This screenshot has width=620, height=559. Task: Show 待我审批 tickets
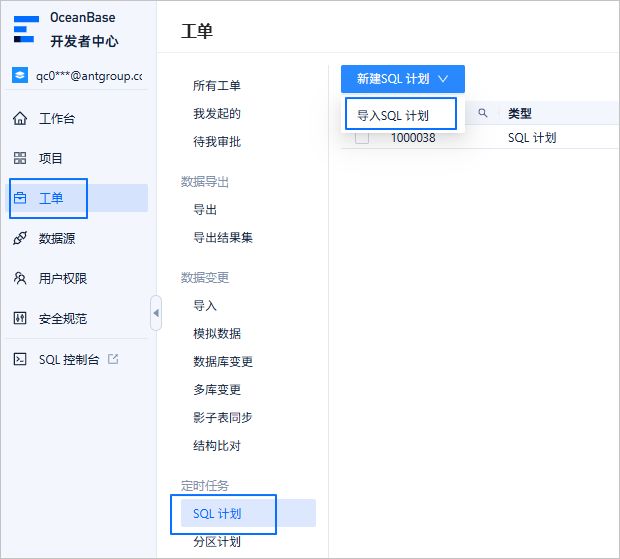[217, 142]
